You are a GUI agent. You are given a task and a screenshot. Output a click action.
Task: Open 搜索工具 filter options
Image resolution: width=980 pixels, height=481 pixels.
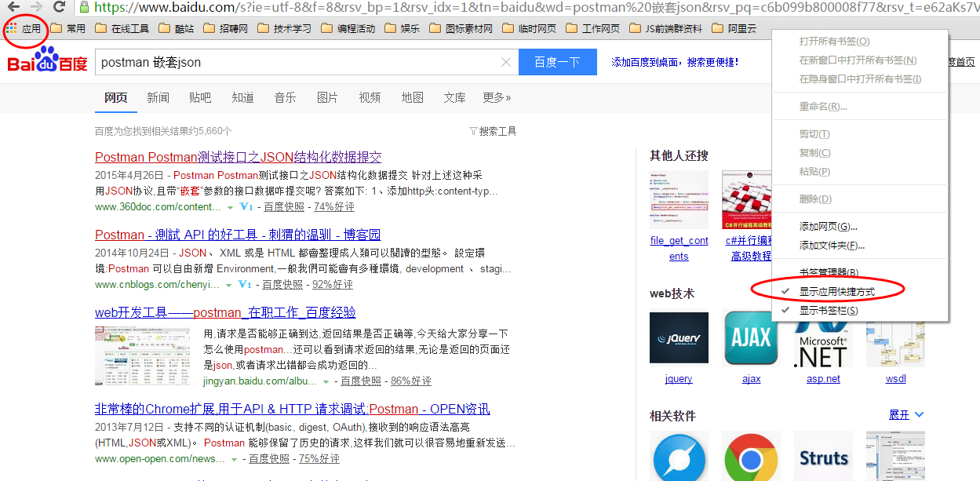pyautogui.click(x=493, y=131)
